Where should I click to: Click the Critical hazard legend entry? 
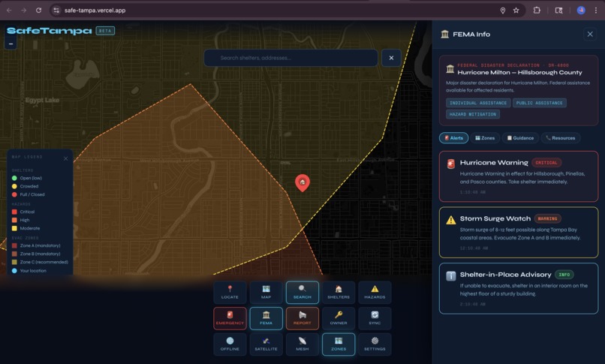(x=23, y=212)
